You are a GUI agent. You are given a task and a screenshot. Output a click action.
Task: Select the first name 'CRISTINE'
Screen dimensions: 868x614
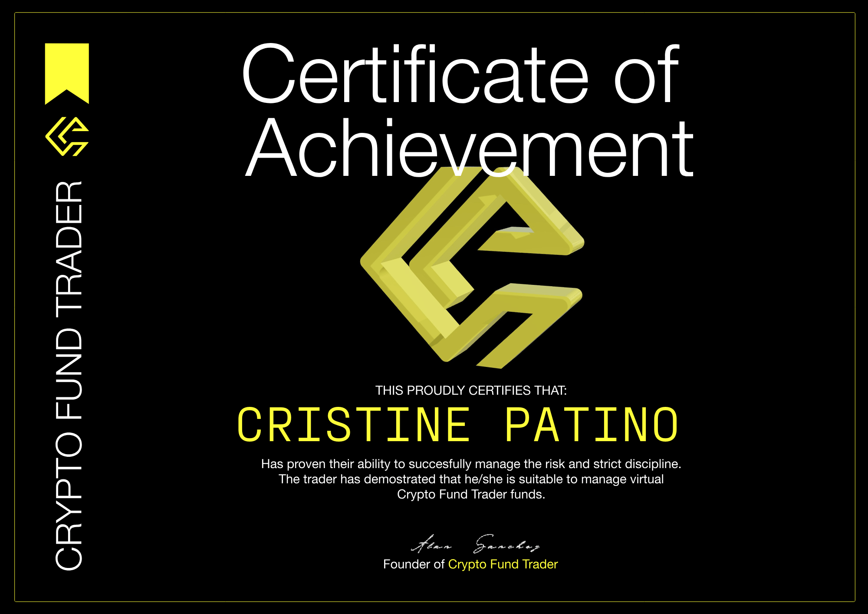pos(354,425)
